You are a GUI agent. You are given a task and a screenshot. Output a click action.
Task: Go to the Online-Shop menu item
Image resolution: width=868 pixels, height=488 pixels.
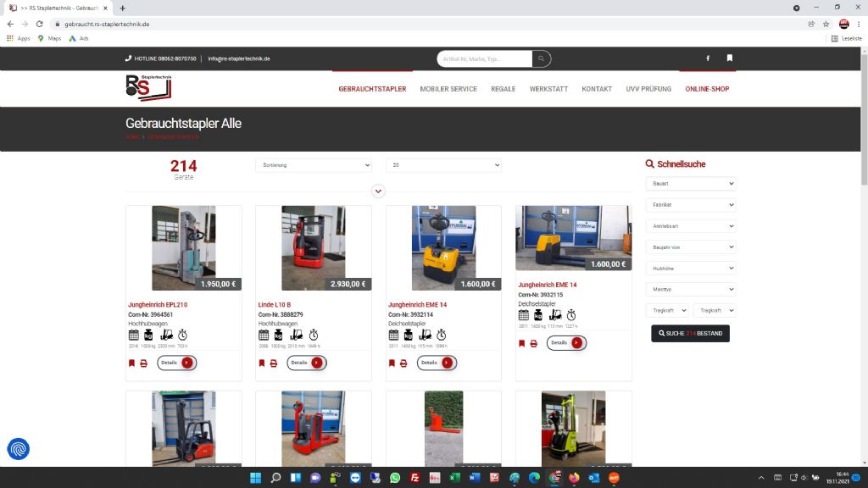[x=707, y=89]
